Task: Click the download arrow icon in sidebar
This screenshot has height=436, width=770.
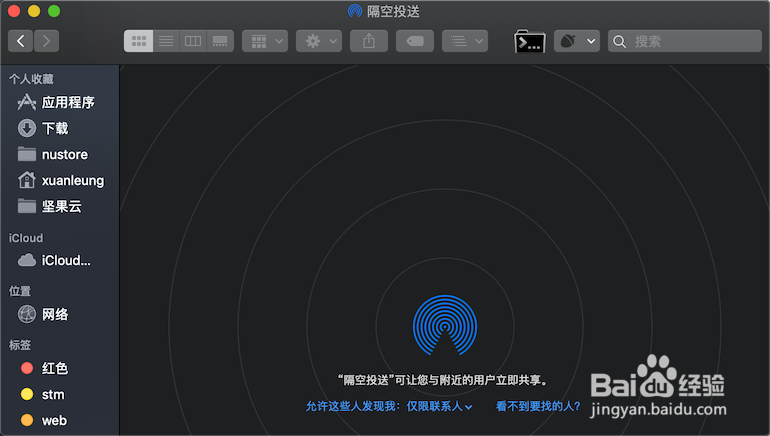Action: pos(27,128)
